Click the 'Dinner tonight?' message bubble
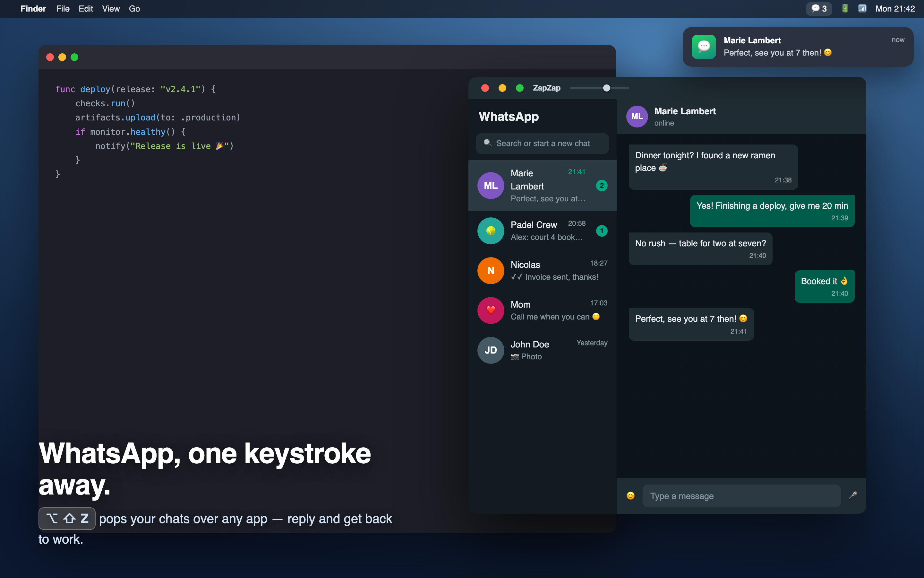 point(713,167)
